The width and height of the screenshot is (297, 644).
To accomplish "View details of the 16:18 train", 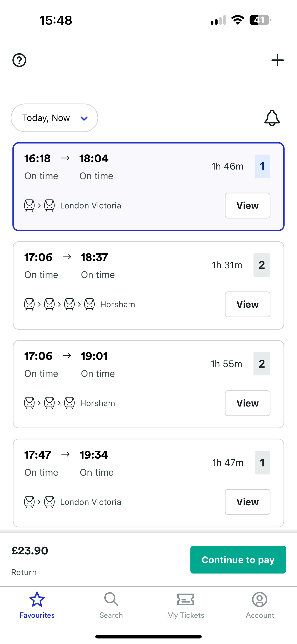I will click(x=247, y=205).
